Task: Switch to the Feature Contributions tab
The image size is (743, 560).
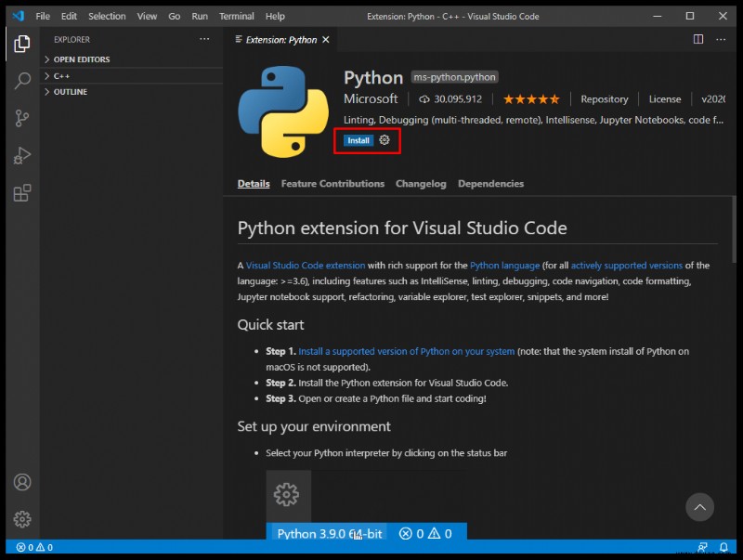Action: coord(332,183)
